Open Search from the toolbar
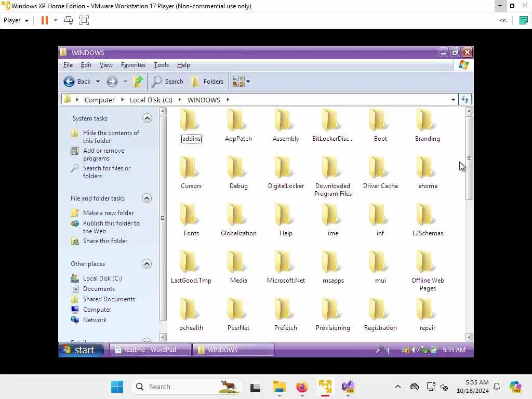Screen dimensions: 532x399 [167, 82]
